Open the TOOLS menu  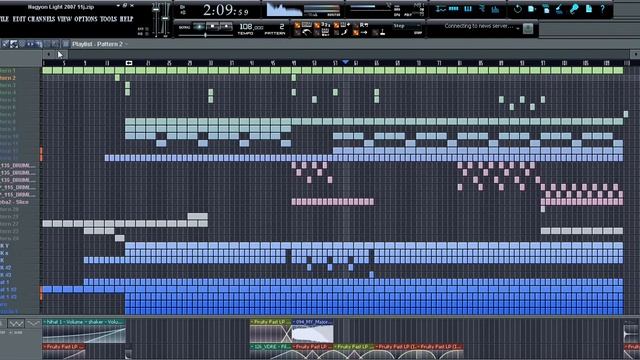pyautogui.click(x=109, y=19)
